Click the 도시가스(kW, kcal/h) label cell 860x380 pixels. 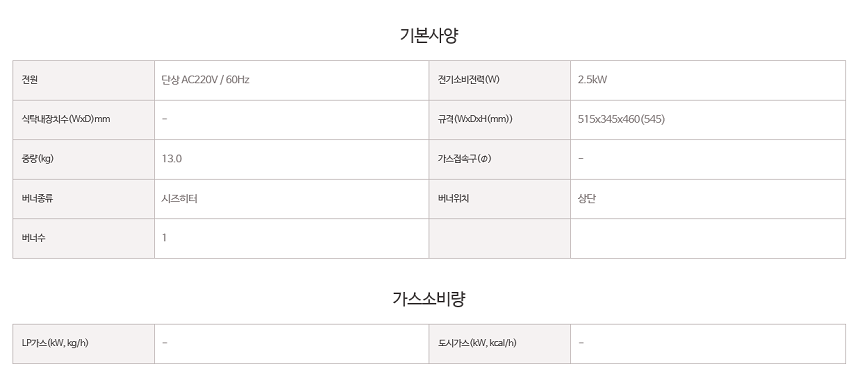[500, 344]
